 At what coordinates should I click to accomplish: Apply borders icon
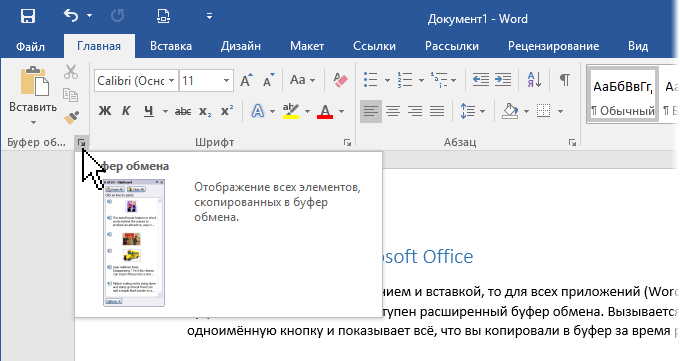pos(543,112)
